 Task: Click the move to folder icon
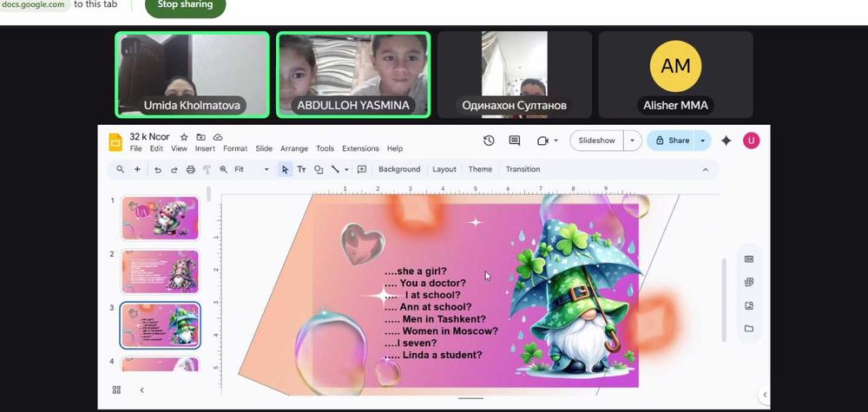[201, 136]
